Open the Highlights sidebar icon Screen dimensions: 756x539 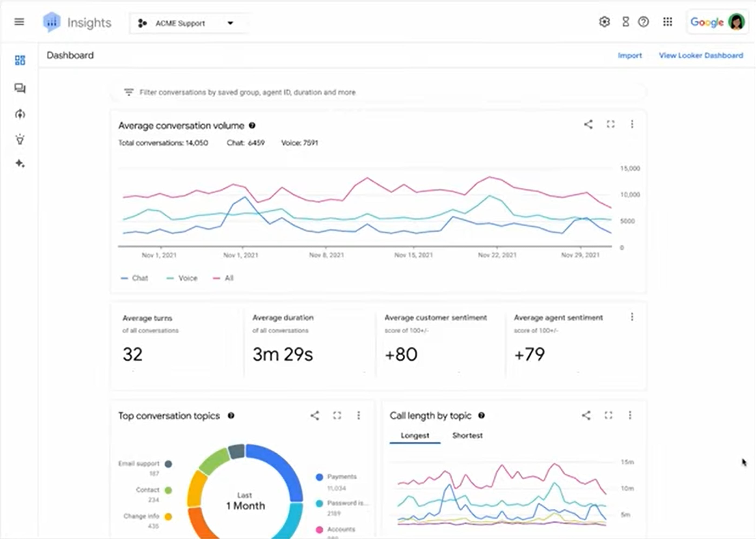tap(19, 139)
